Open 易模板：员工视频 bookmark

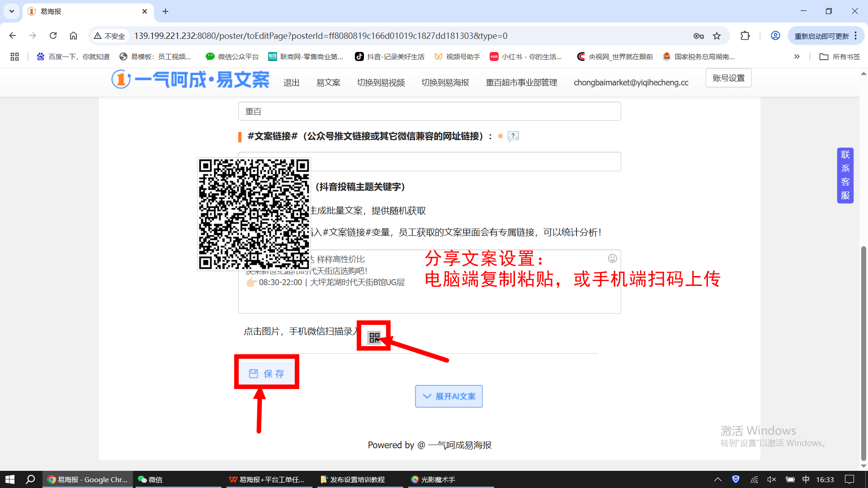(x=156, y=56)
